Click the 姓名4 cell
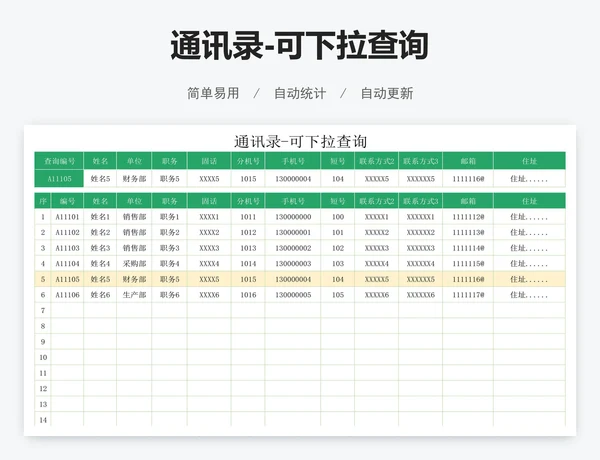The image size is (600, 460). click(x=100, y=264)
